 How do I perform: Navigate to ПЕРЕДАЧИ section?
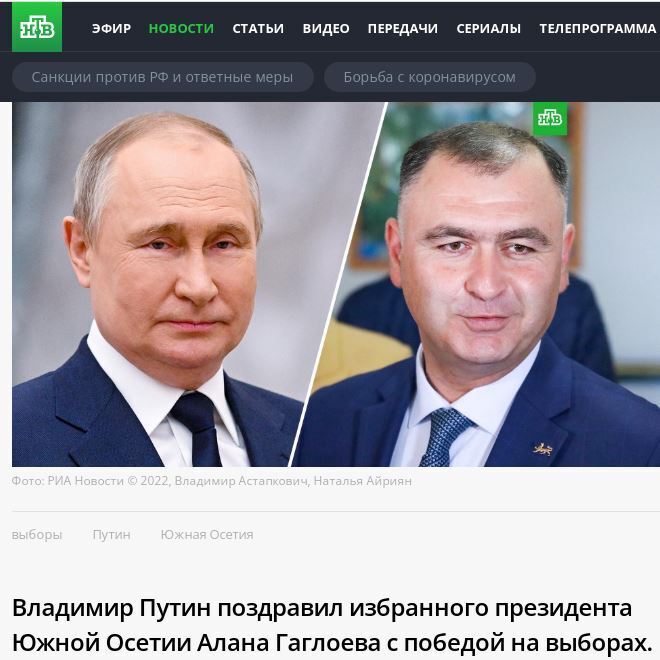(x=403, y=28)
